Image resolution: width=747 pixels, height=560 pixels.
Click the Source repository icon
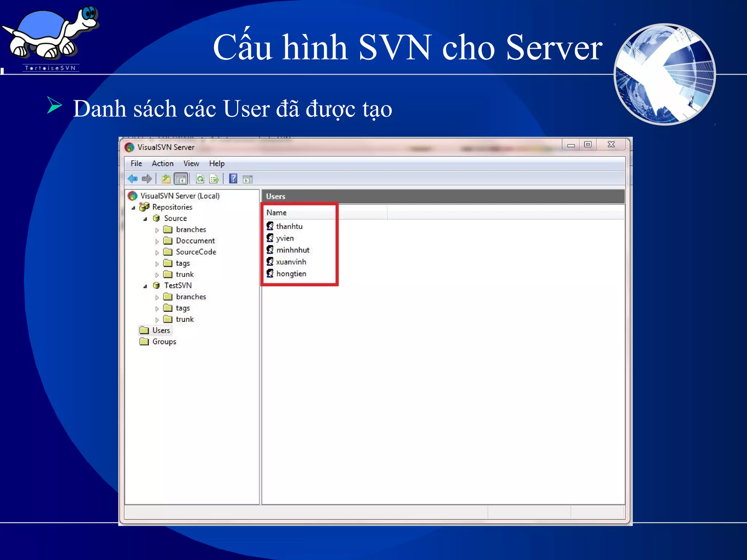point(156,218)
